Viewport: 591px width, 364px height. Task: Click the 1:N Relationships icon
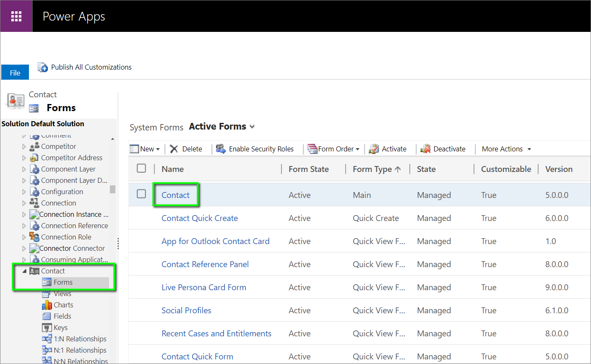(x=47, y=339)
